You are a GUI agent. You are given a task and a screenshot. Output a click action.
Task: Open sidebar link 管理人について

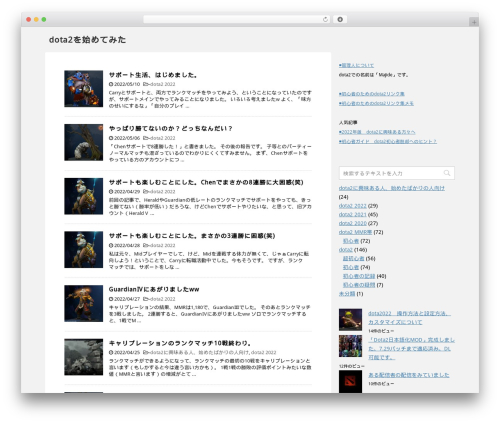pyautogui.click(x=356, y=65)
